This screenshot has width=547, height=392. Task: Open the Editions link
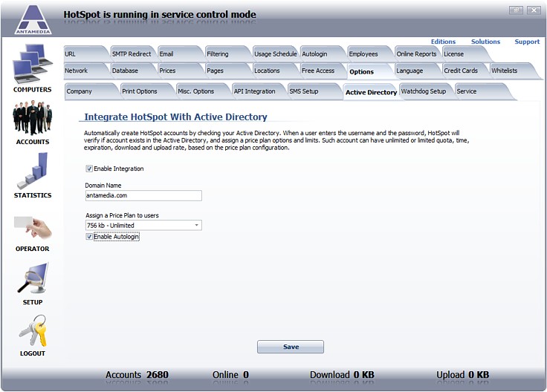click(443, 42)
